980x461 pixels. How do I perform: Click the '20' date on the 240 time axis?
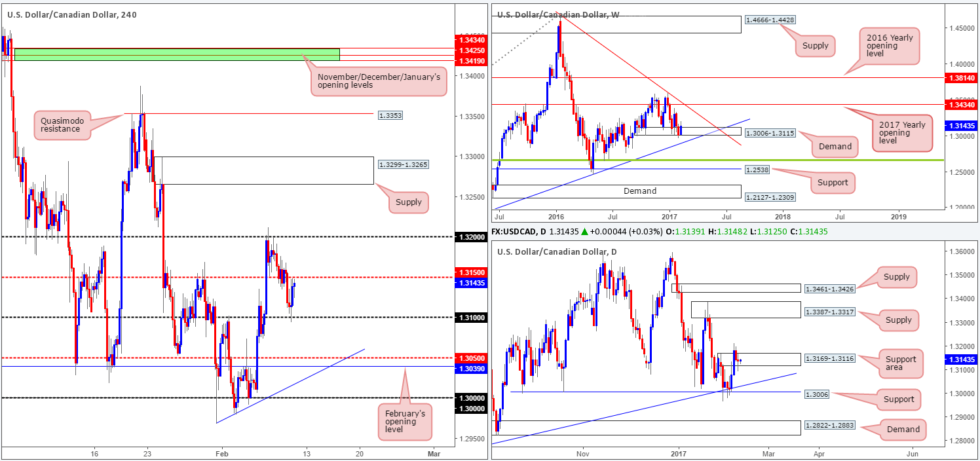tap(360, 453)
